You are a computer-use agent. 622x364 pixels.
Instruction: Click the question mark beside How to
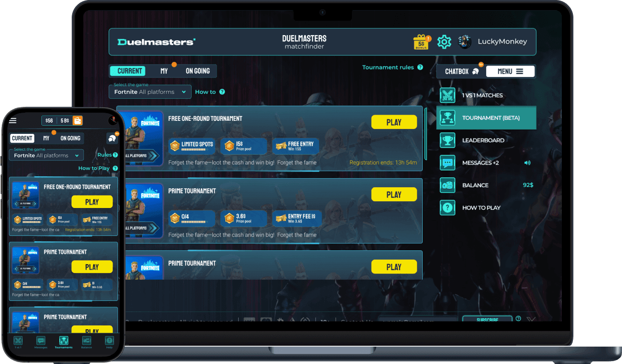click(x=222, y=92)
